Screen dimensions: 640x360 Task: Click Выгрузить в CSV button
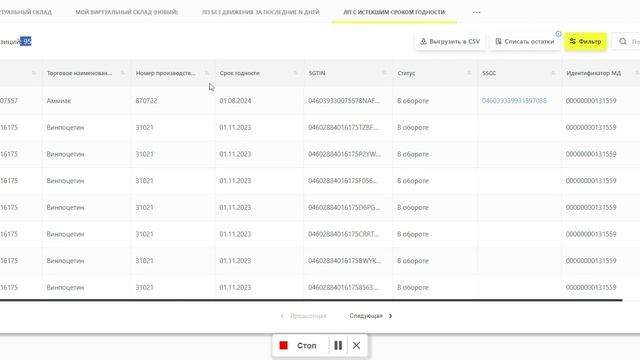click(450, 42)
